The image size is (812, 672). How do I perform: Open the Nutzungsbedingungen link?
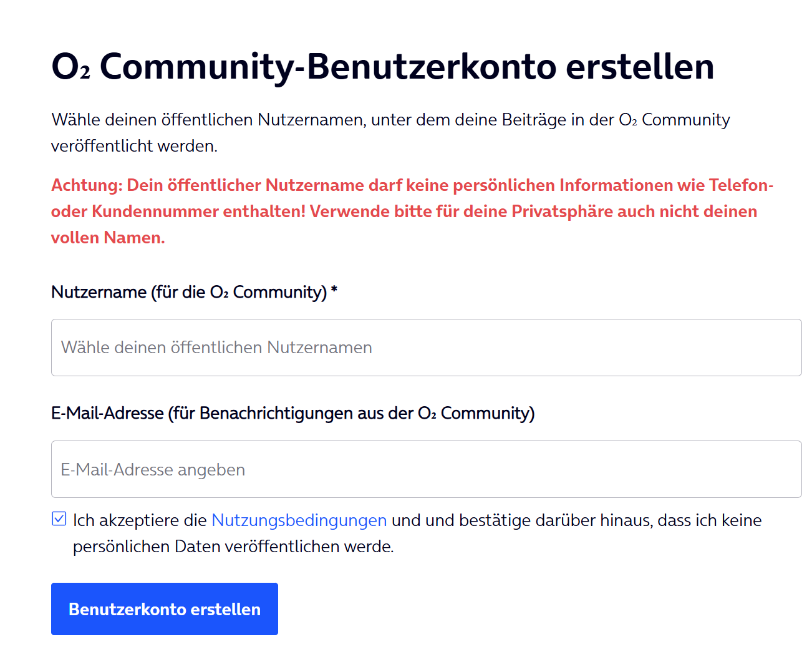coord(299,520)
